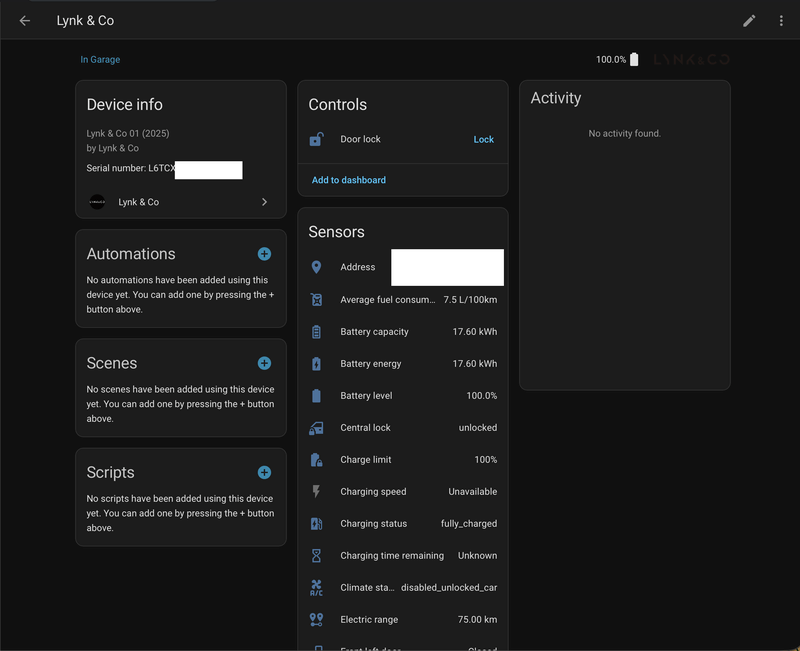Click the hourglass Charging time remaining icon
Viewport: 800px width, 651px height.
point(316,556)
